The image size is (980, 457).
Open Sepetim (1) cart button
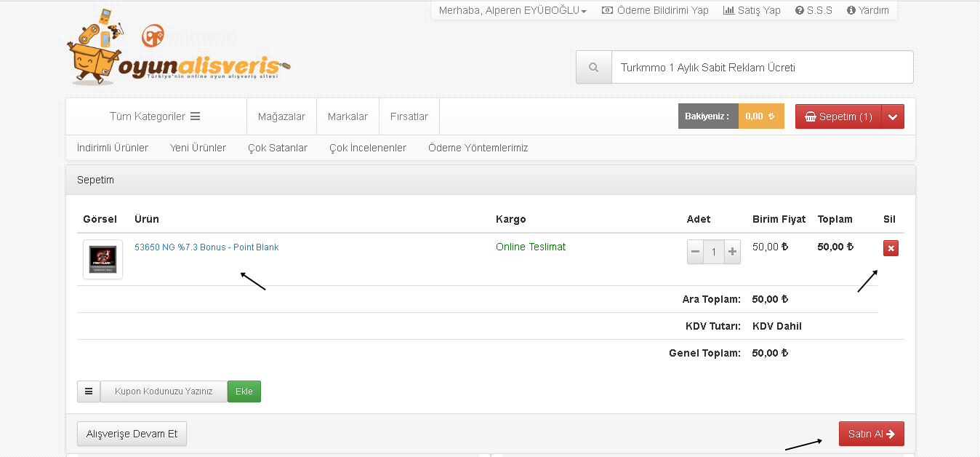838,116
